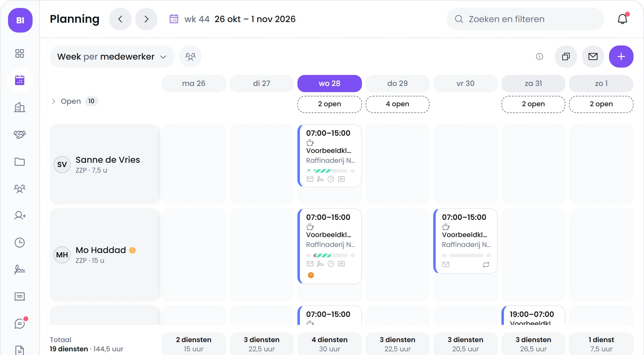Screen dimensions: 644x355
Task: Select the 'za 31' day header
Action: 533,84
